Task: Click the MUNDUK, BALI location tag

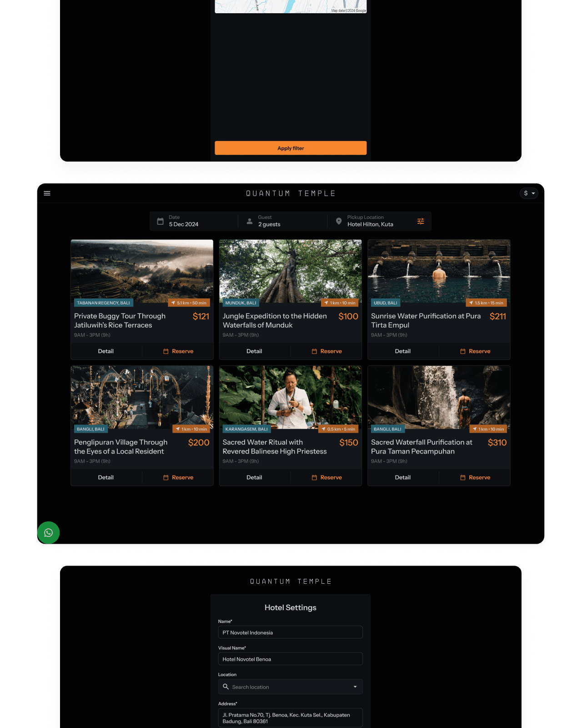Action: (241, 303)
